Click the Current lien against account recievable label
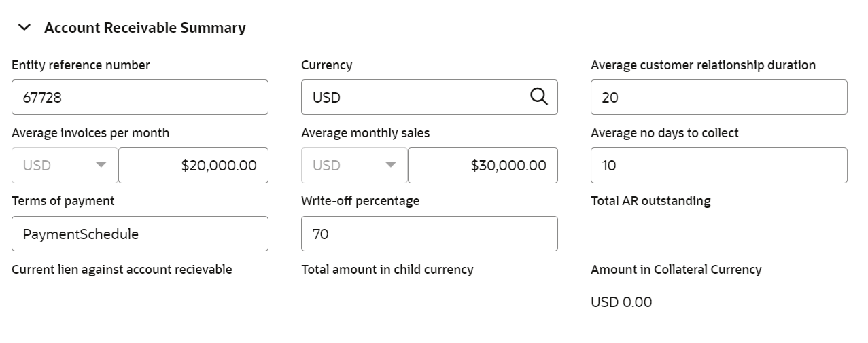868x343 pixels. click(x=122, y=270)
